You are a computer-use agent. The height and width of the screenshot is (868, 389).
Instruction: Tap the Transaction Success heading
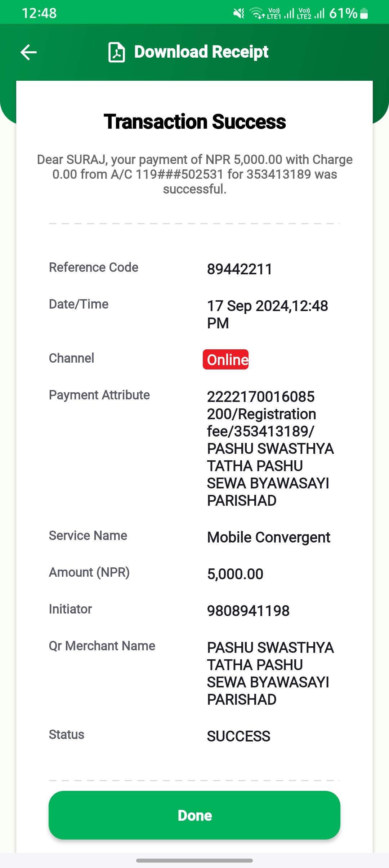pos(194,121)
